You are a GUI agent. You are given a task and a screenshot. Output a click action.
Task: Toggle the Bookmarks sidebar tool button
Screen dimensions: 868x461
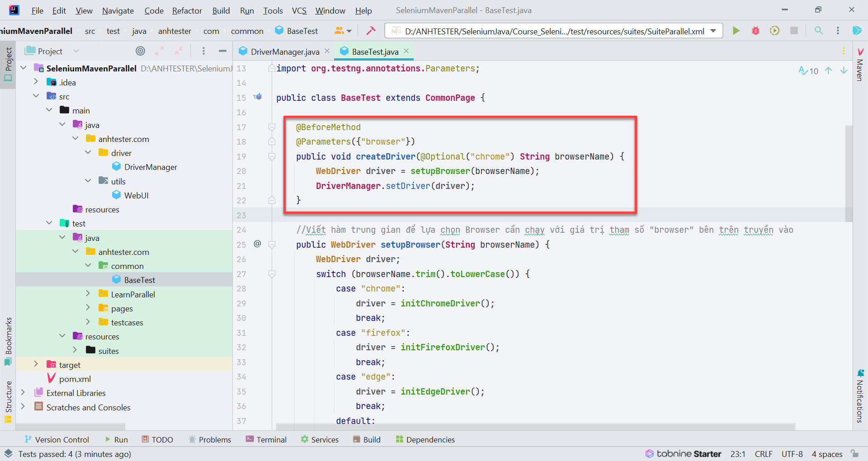pos(8,341)
